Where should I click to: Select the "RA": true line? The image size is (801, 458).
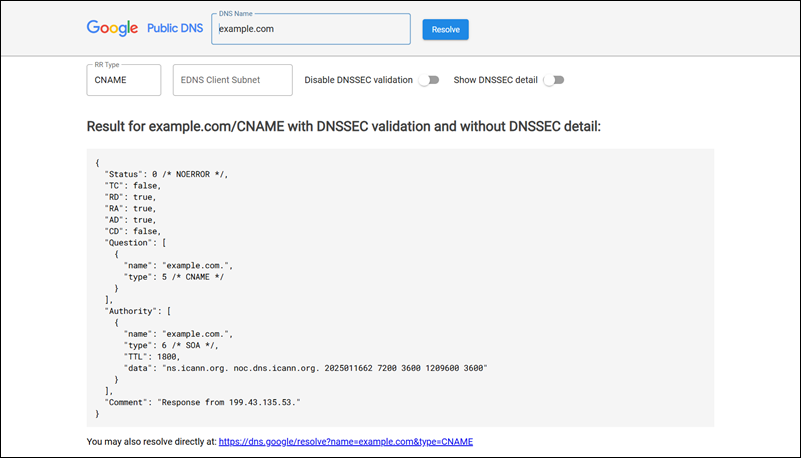(x=130, y=208)
